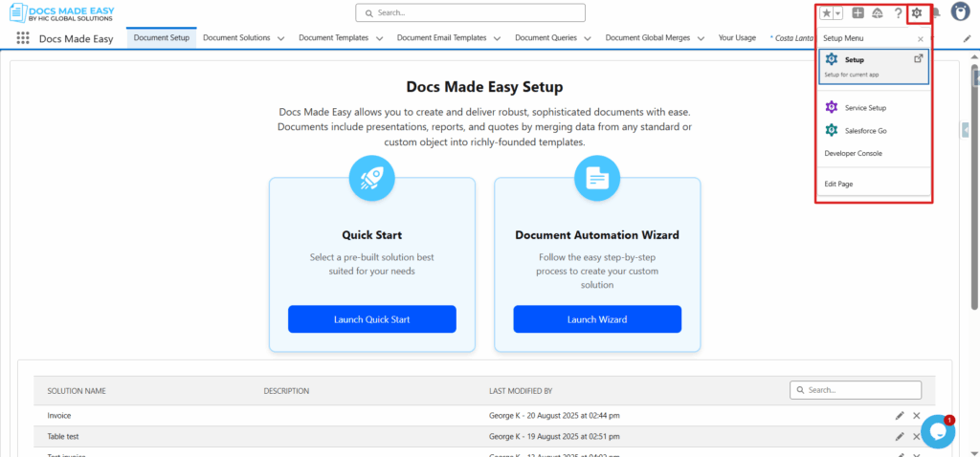
Task: Delete the Invoice solution X icon
Action: coord(916,415)
